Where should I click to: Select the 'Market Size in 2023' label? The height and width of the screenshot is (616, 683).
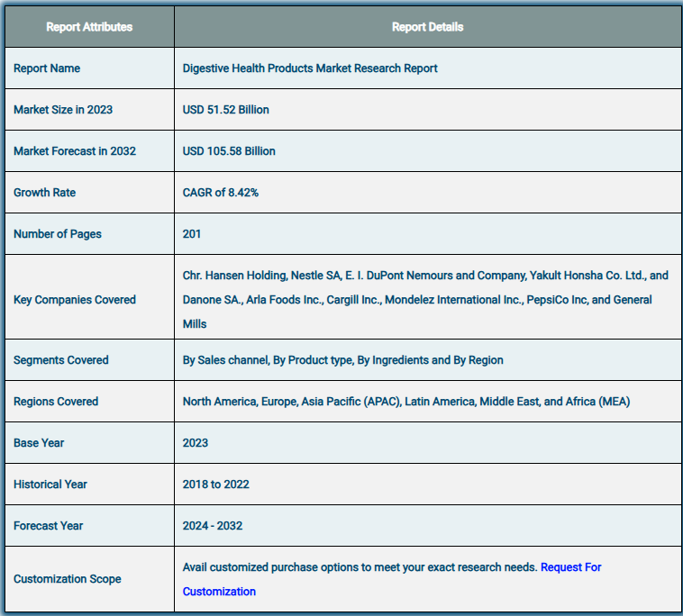pyautogui.click(x=63, y=110)
